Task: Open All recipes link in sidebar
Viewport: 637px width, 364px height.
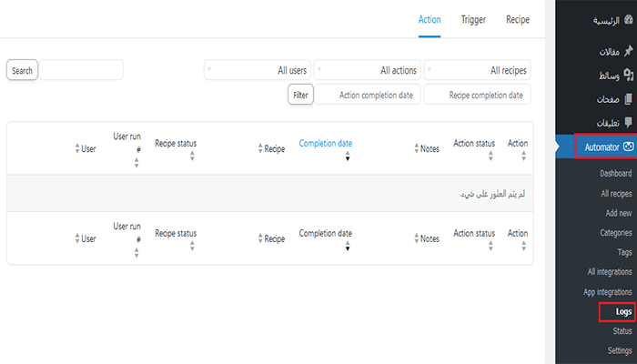Action: [616, 193]
